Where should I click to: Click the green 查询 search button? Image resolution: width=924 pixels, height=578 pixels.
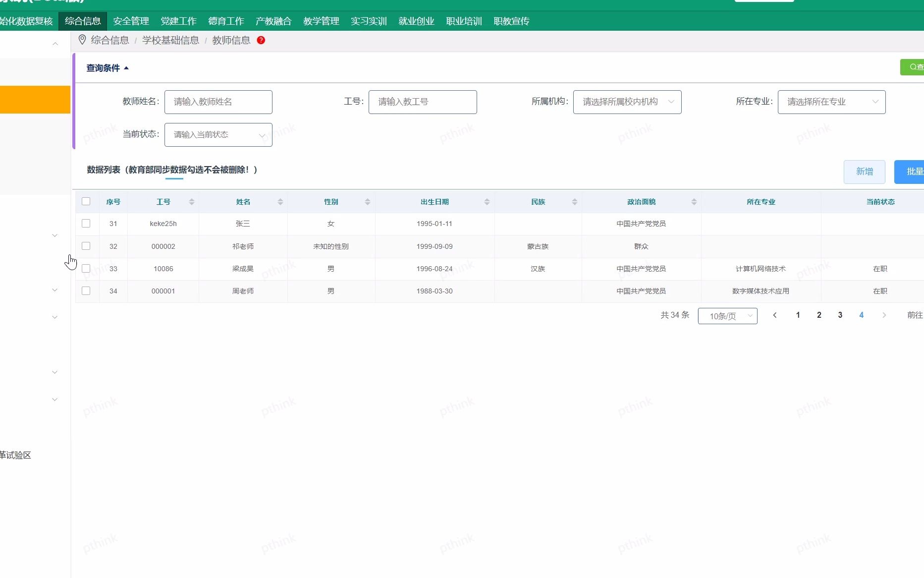[913, 67]
